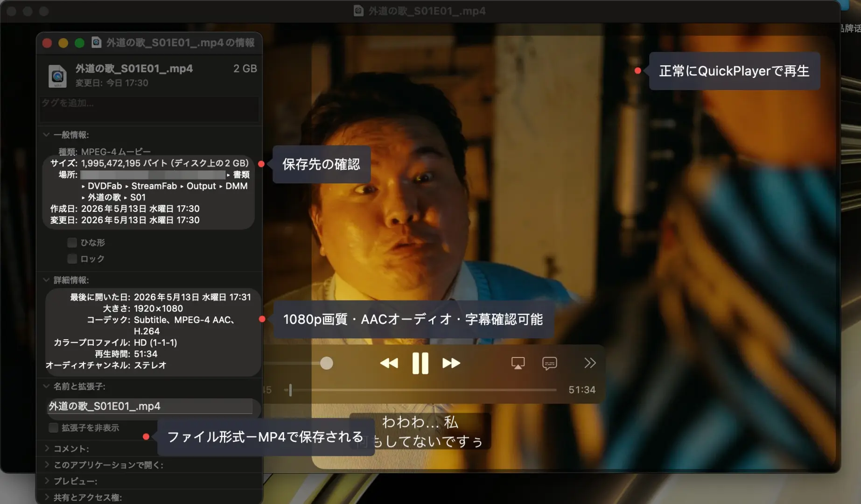Image resolution: width=861 pixels, height=504 pixels.
Task: Add a tag in the タグを追加 field
Action: (149, 109)
